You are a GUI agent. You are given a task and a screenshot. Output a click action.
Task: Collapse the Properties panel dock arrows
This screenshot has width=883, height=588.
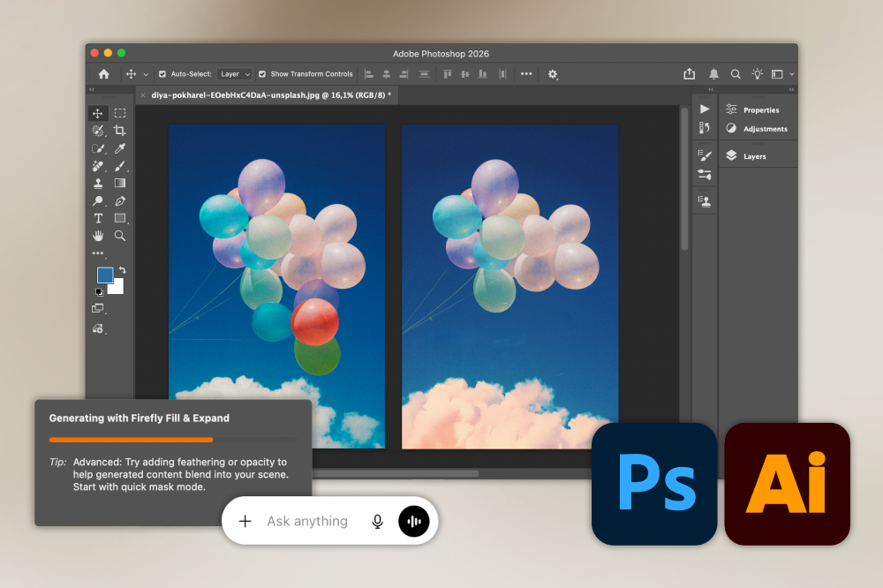click(791, 89)
